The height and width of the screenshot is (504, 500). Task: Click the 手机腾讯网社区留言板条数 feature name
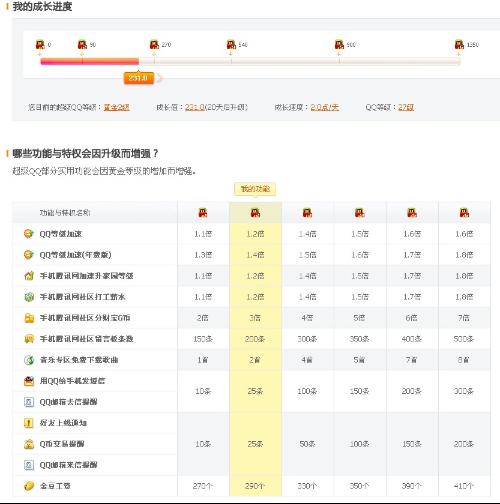click(x=87, y=339)
